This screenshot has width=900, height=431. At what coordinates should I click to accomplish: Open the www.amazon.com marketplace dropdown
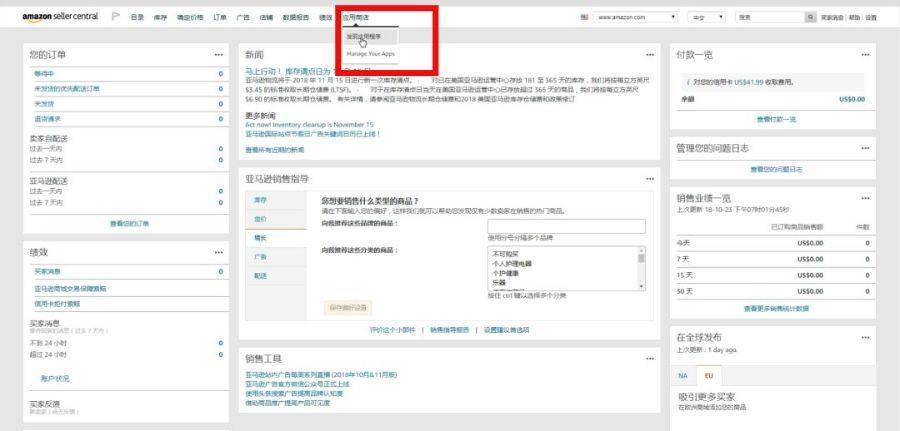pyautogui.click(x=635, y=17)
